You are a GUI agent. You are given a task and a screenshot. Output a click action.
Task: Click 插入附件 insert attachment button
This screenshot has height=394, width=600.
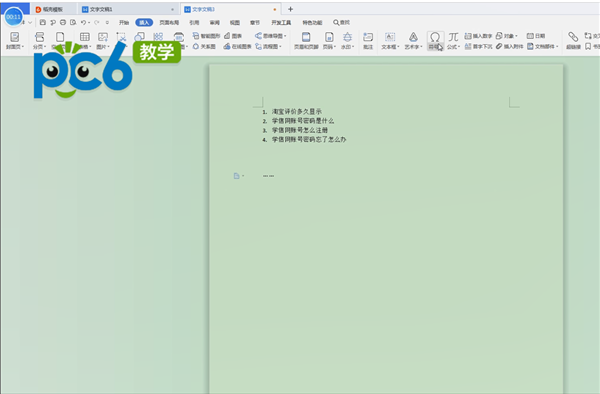coord(509,46)
